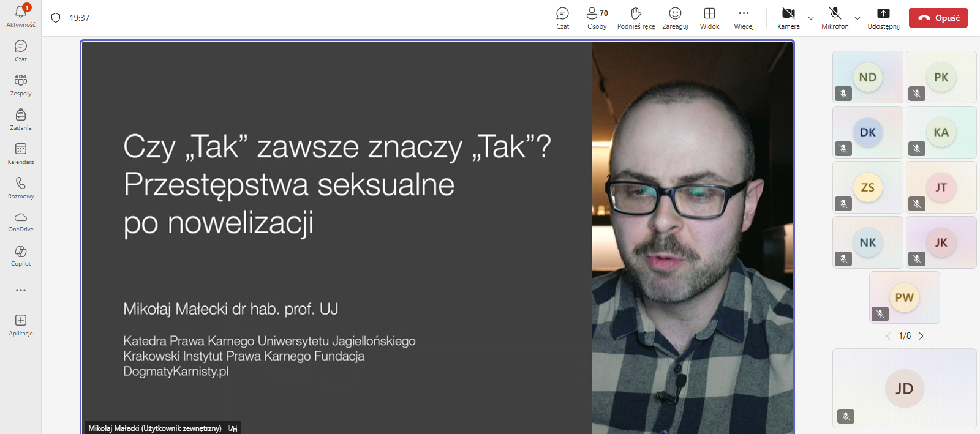Raise hand with Podnieś rękę
The image size is (980, 434).
click(636, 18)
